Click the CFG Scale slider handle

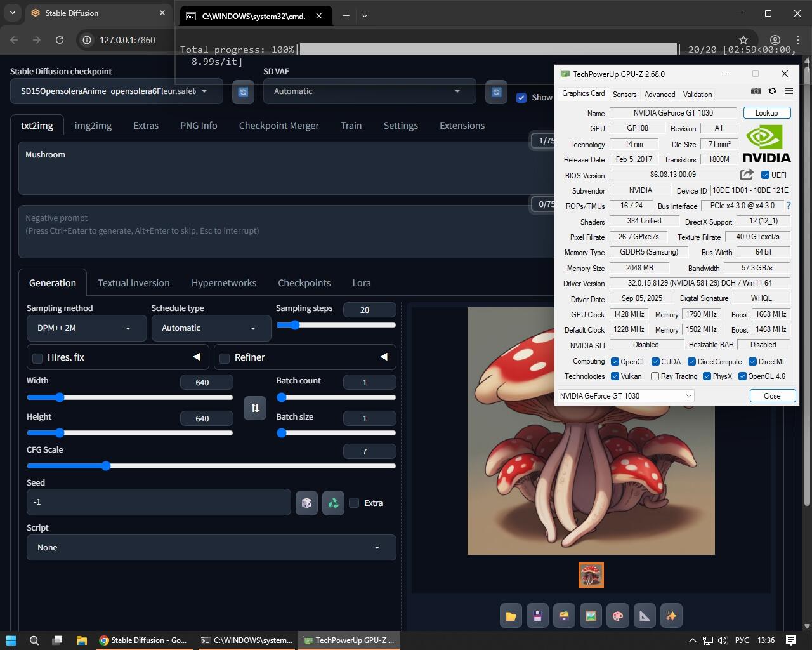click(x=106, y=466)
